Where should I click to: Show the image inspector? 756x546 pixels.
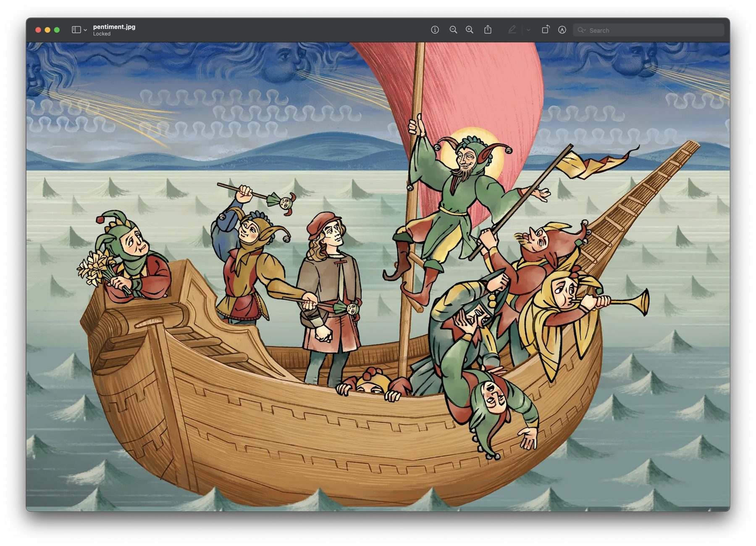(x=436, y=30)
